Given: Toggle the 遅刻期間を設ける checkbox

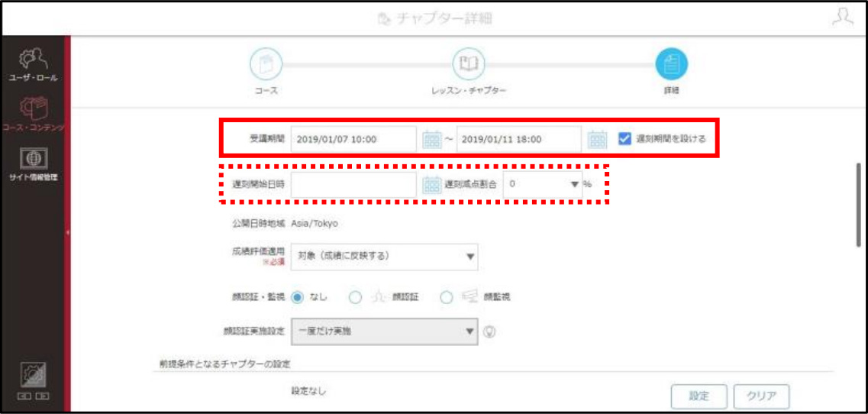Looking at the screenshot, I should (x=625, y=138).
